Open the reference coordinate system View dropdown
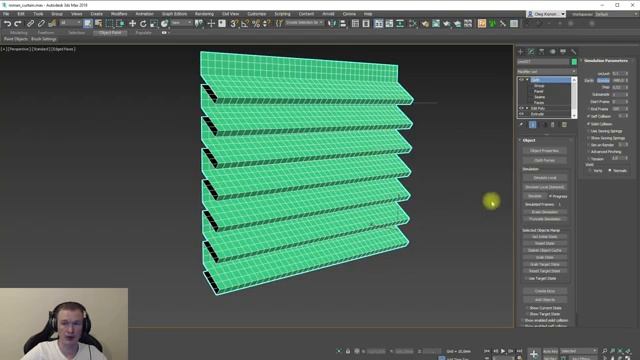The image size is (640, 360). pyautogui.click(x=182, y=23)
